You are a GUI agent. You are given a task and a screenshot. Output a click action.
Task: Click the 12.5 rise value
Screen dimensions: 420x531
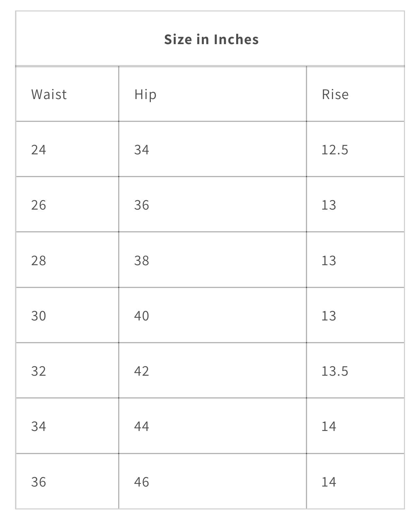[x=335, y=150]
